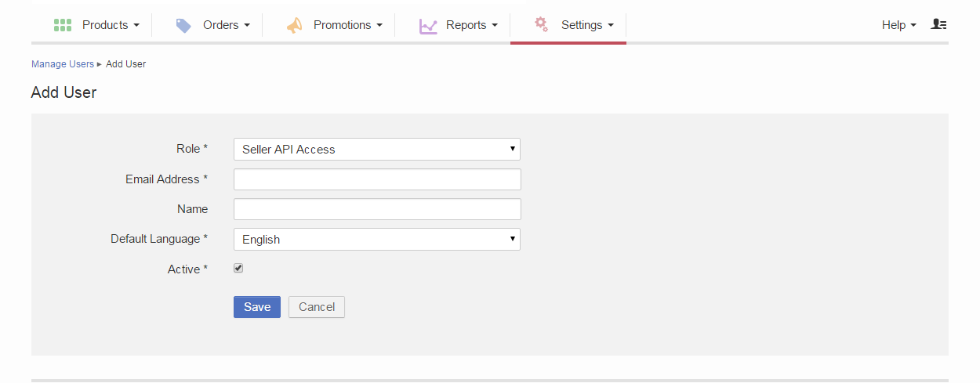
Task: Open the Reports menu
Action: [x=471, y=25]
